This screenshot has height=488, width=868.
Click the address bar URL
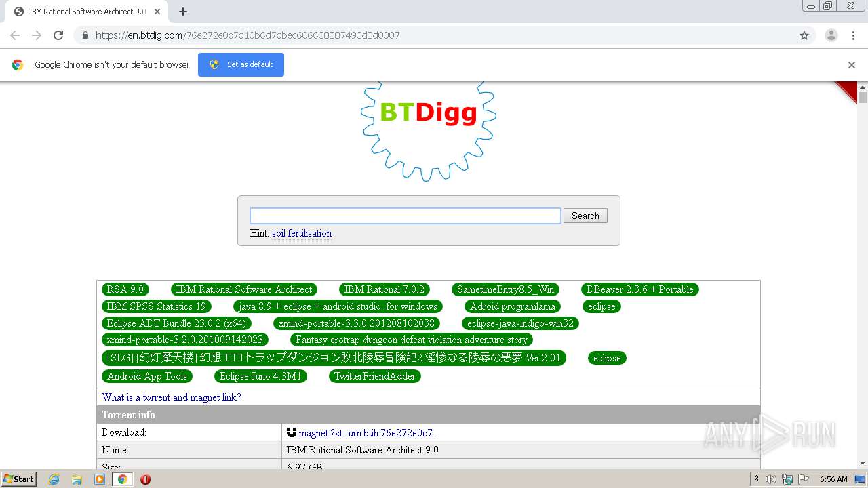tap(248, 35)
